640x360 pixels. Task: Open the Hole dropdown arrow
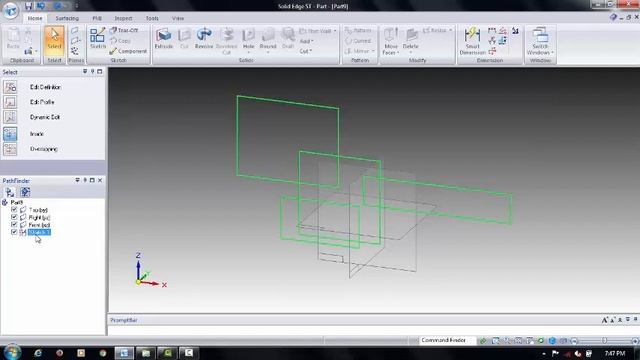(x=248, y=52)
